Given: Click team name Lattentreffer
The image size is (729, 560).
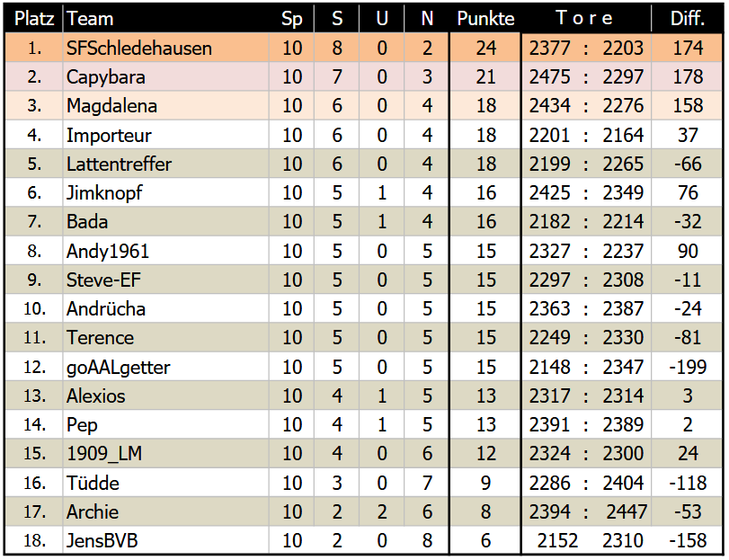Looking at the screenshot, I should tap(119, 164).
